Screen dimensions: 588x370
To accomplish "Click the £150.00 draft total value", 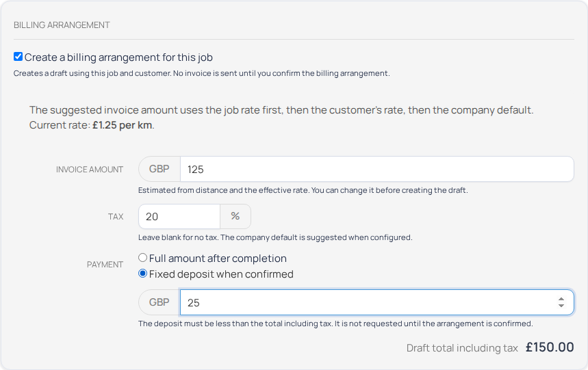I will pos(550,347).
